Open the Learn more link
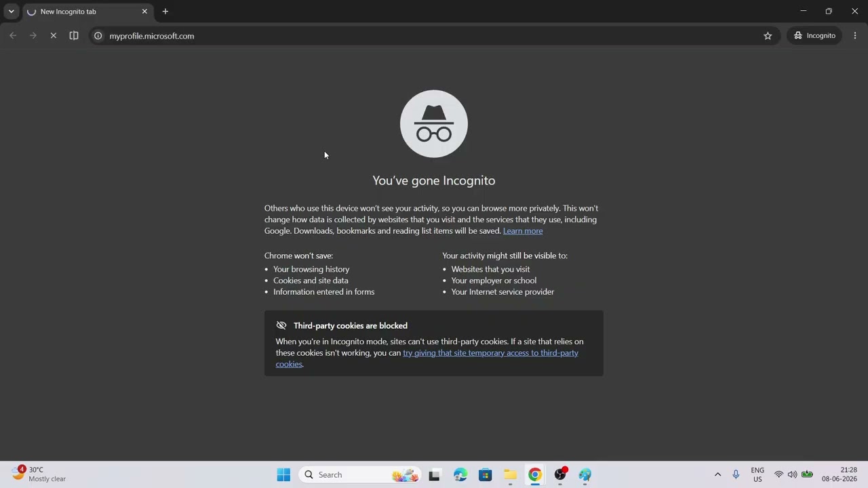868x488 pixels. 523,231
